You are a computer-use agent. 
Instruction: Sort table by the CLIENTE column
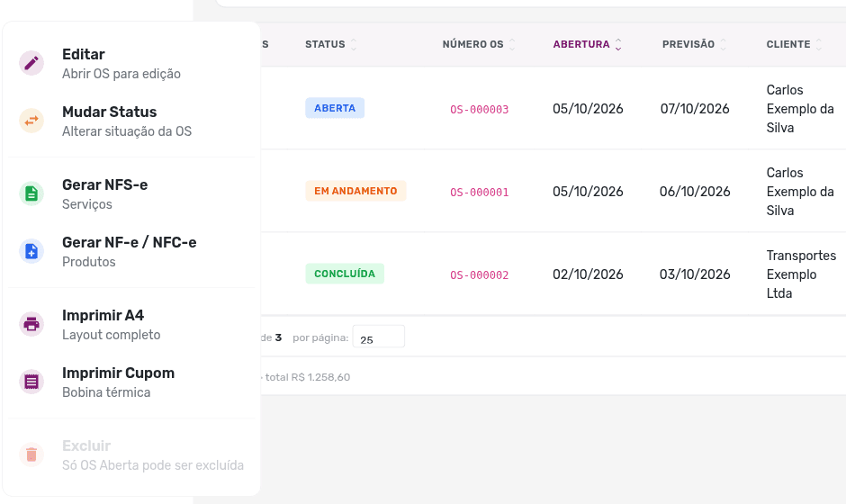pyautogui.click(x=794, y=44)
